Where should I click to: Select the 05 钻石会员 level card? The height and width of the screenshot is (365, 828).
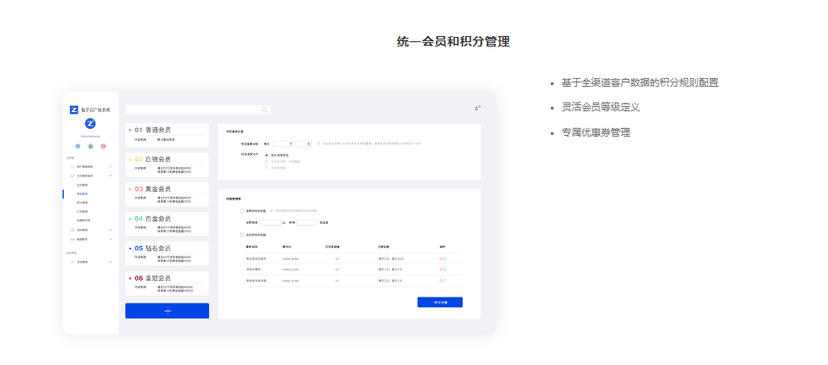[167, 254]
